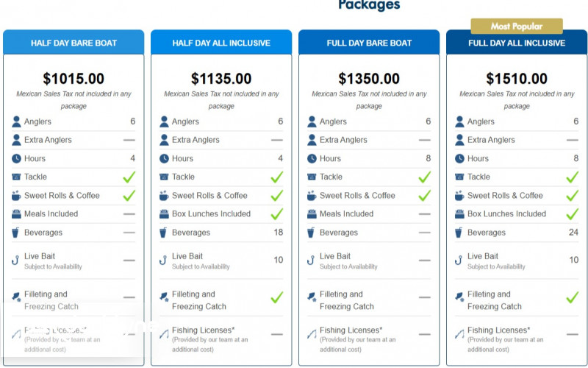Select the Full Day All Inclusive header
The width and height of the screenshot is (588, 368).
pos(517,43)
